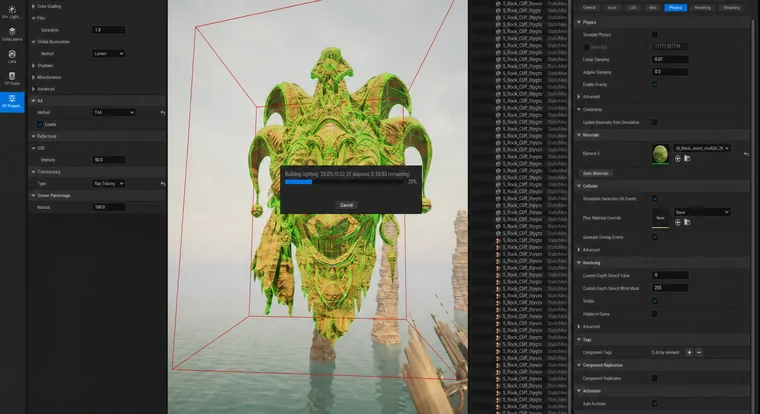Screen dimensions: 760x414
Task: Switch to the Misc filter tab
Action: [652, 7]
